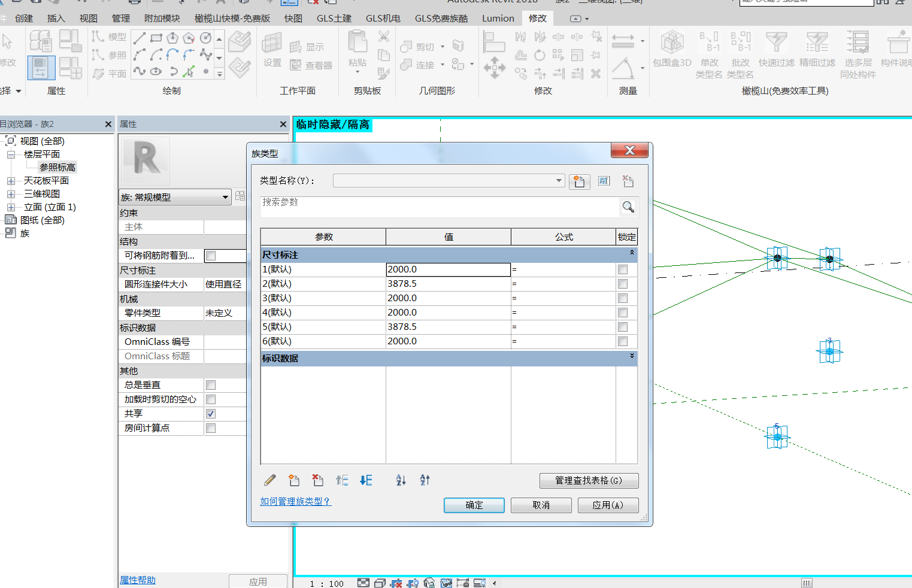Click the move parameter down icon

366,480
